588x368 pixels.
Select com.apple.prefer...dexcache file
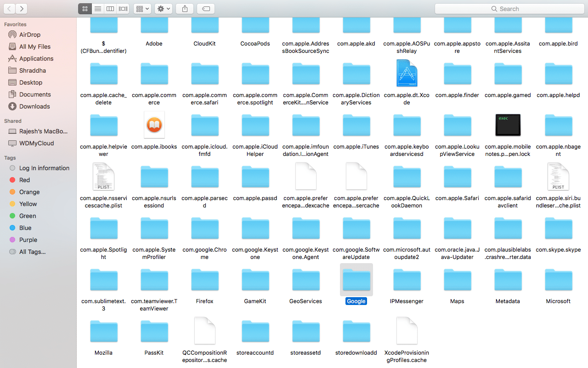pyautogui.click(x=305, y=176)
